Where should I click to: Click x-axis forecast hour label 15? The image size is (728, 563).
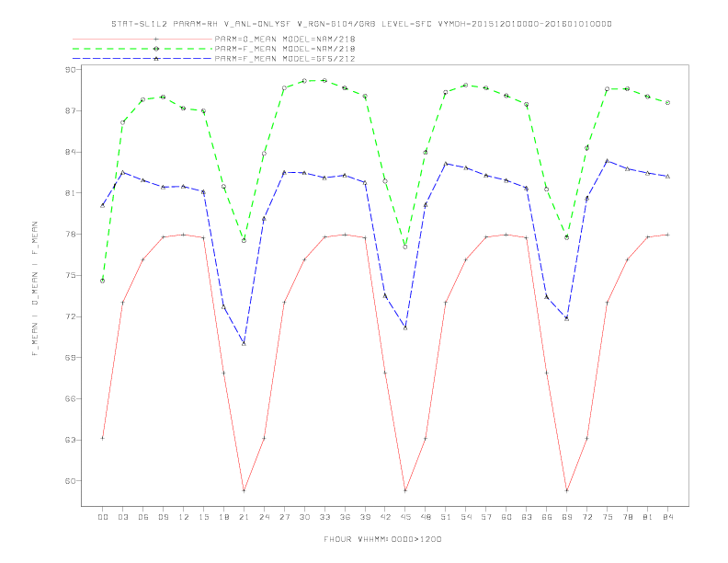[x=203, y=517]
